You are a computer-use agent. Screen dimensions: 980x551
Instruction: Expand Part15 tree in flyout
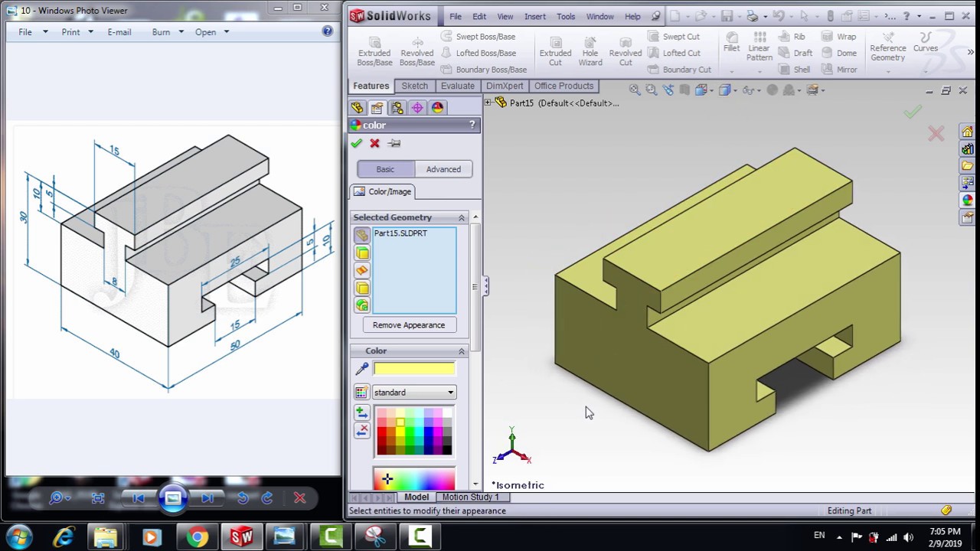[x=488, y=103]
